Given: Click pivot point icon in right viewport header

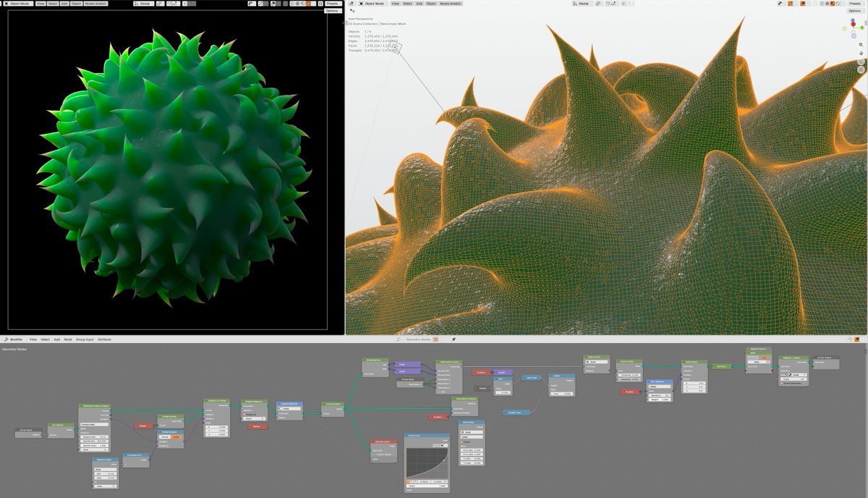Looking at the screenshot, I should [598, 4].
